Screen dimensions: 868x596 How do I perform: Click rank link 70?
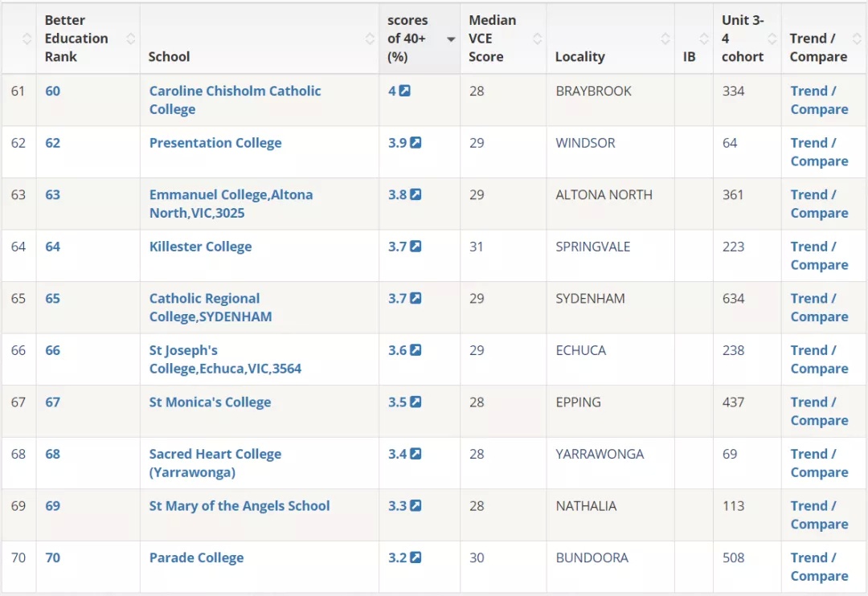(52, 557)
